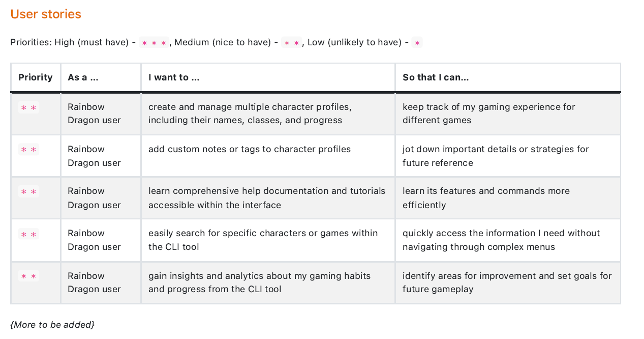Click priority stars in the insights and analytics row

pyautogui.click(x=28, y=276)
